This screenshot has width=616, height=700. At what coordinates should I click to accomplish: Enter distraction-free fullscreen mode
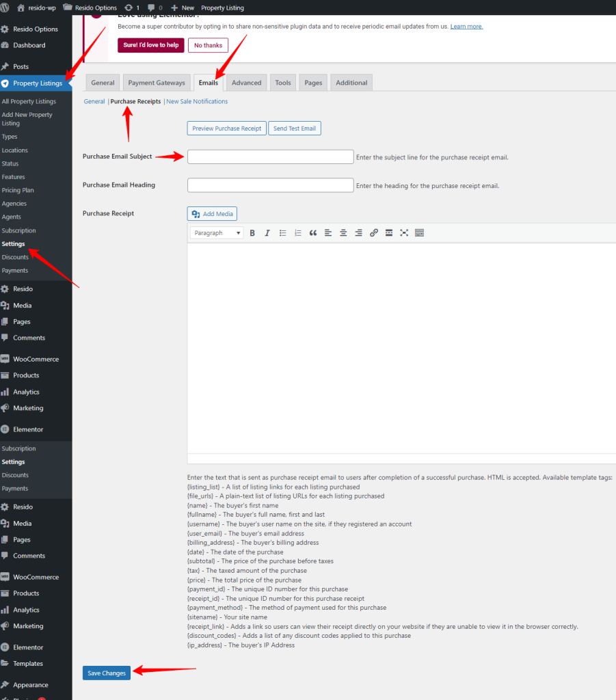[403, 232]
